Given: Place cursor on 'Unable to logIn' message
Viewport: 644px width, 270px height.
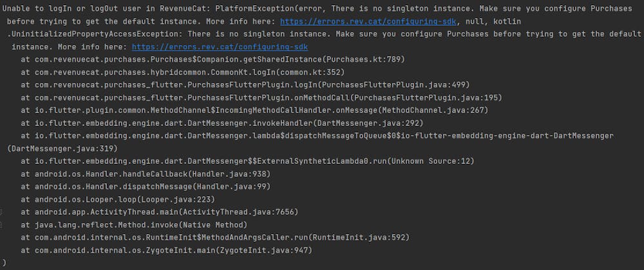Looking at the screenshot, I should [x=39, y=9].
